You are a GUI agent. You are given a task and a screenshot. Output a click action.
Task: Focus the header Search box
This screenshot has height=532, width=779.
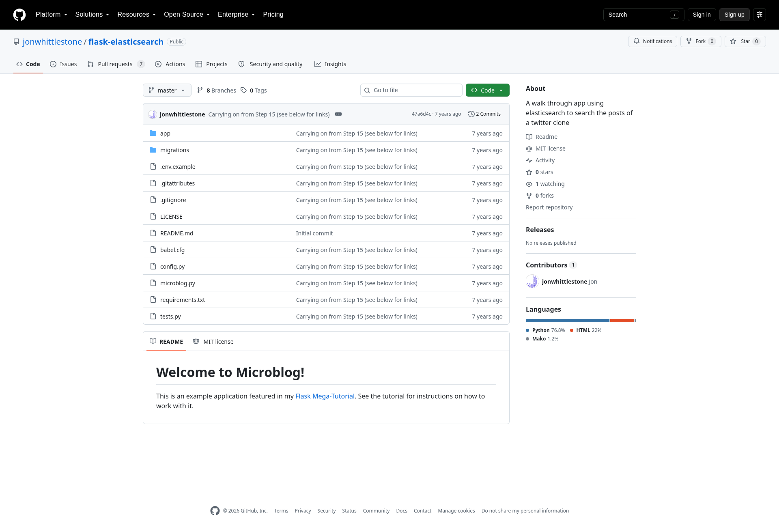click(x=643, y=15)
